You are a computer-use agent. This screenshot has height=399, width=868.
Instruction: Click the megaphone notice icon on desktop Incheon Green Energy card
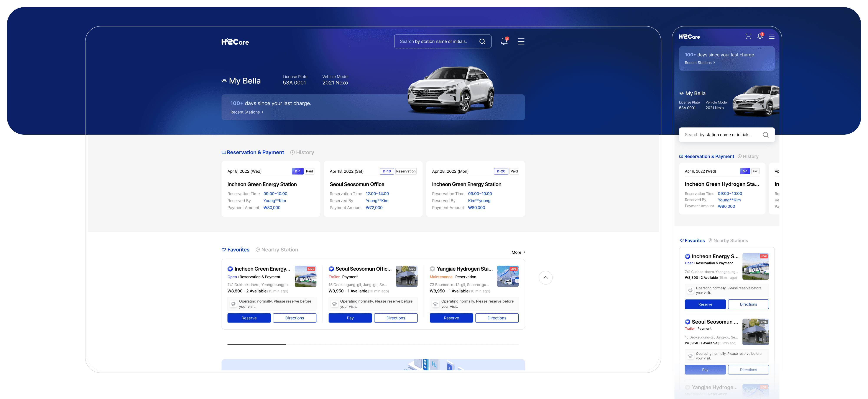(233, 304)
